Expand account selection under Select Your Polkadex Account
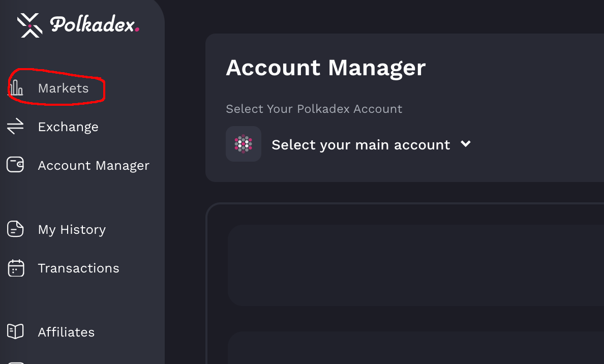The width and height of the screenshot is (604, 364). pyautogui.click(x=361, y=144)
